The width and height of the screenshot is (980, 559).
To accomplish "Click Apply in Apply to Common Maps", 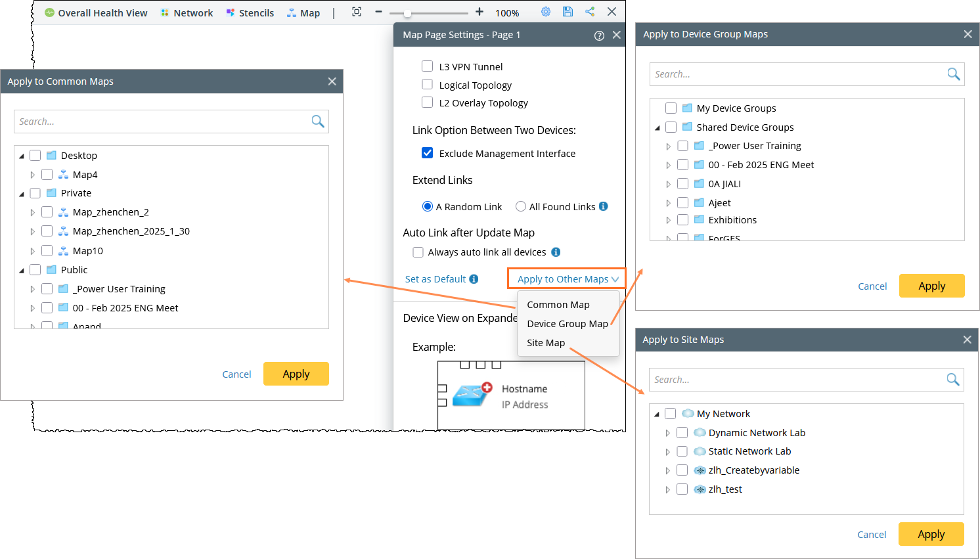I will tap(296, 374).
